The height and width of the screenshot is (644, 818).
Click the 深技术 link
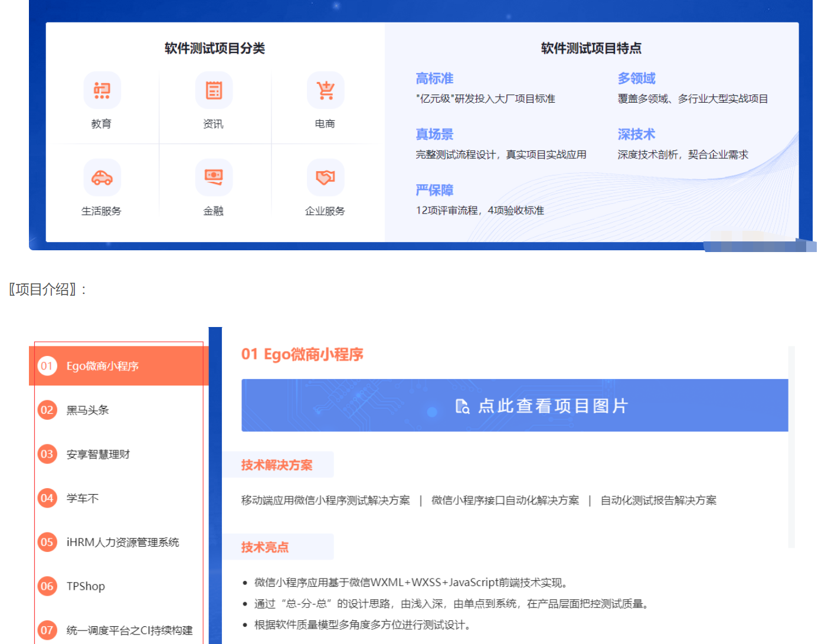click(x=636, y=134)
